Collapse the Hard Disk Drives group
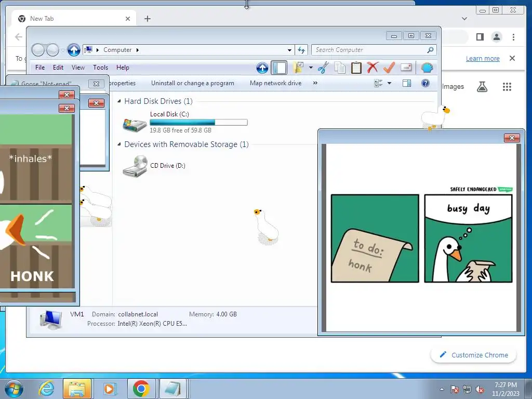Screen dimensions: 532x399 click(x=119, y=101)
